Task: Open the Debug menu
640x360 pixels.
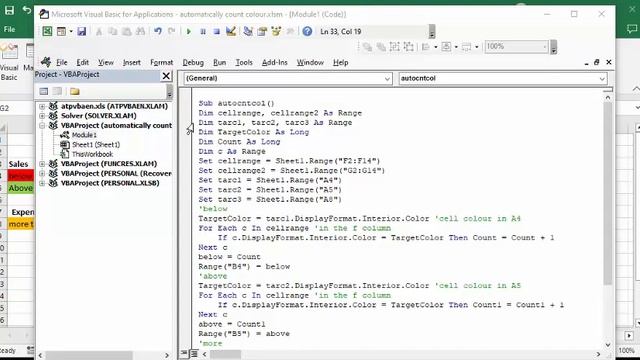Action: click(193, 62)
